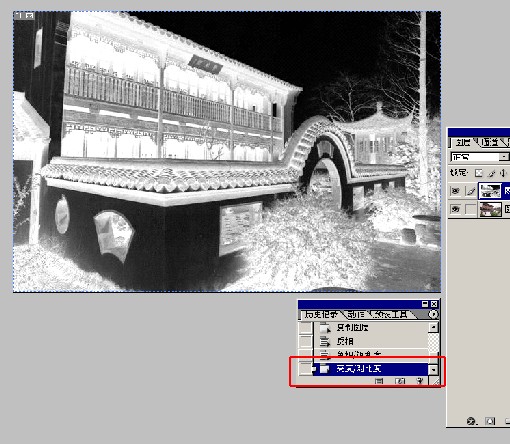
Task: Toggle visibility eye of the bottom color layer
Action: pyautogui.click(x=455, y=209)
